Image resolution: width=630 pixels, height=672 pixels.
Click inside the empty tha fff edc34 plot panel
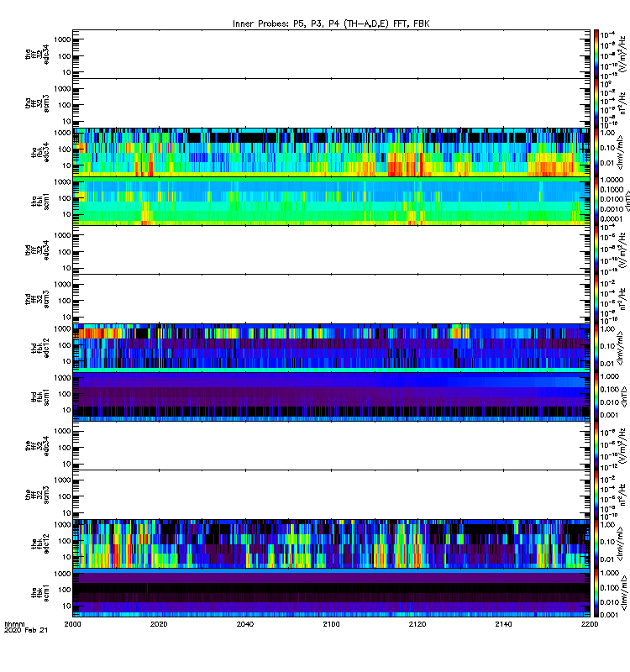click(x=331, y=54)
